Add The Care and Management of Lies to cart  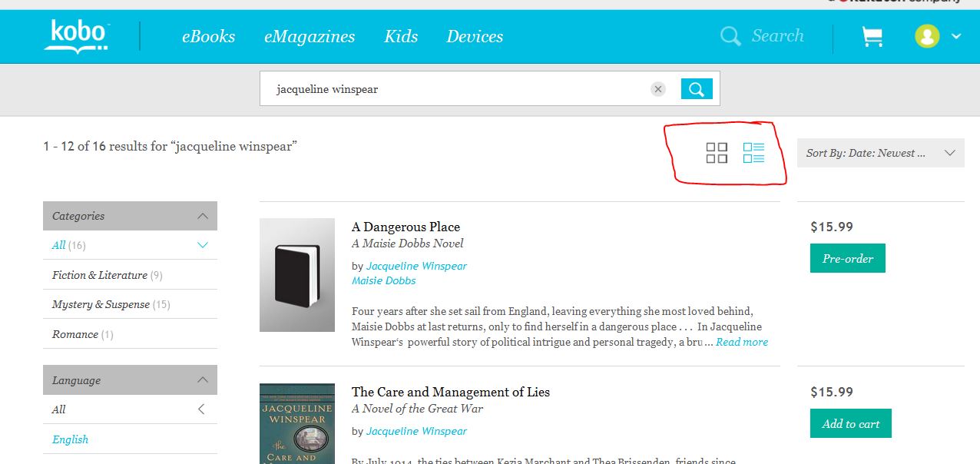pos(850,423)
